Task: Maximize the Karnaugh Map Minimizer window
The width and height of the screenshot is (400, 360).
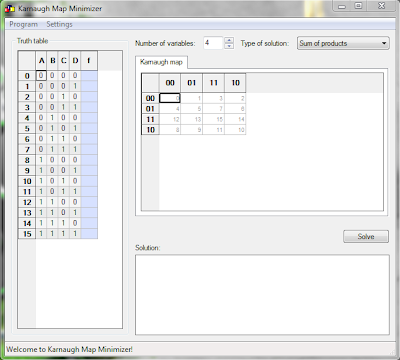Action: tap(358, 6)
